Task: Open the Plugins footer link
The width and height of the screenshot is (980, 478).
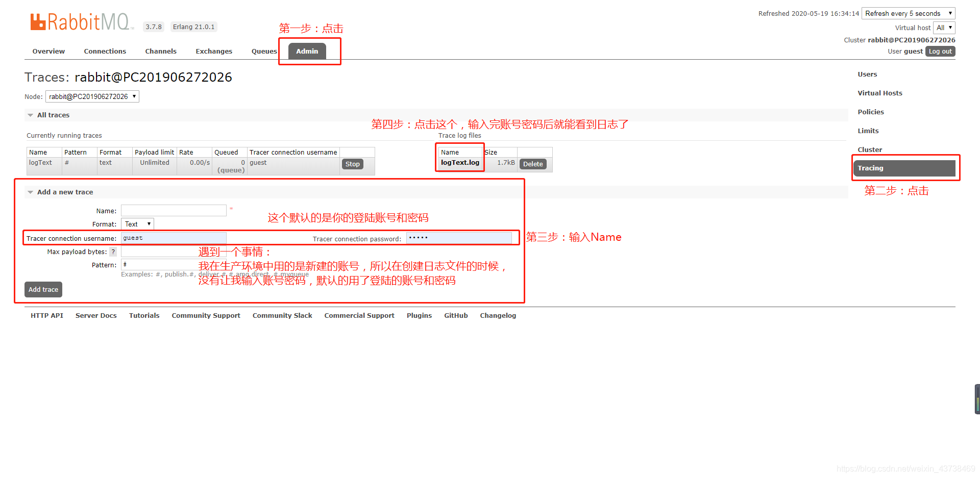Action: pyautogui.click(x=419, y=315)
